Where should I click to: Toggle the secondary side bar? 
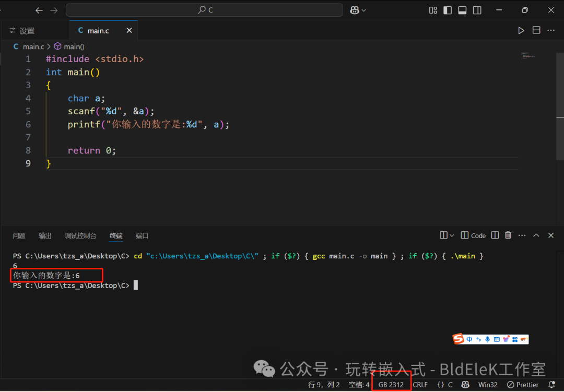pos(477,10)
